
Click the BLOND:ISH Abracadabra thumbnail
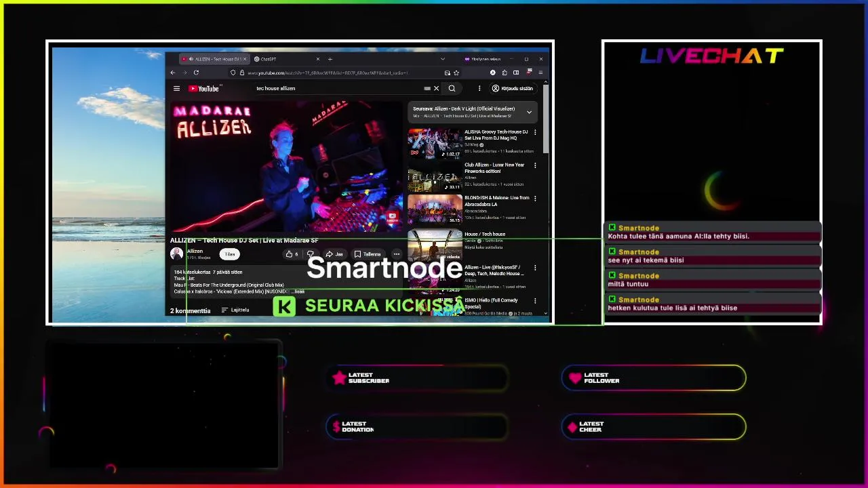[435, 209]
